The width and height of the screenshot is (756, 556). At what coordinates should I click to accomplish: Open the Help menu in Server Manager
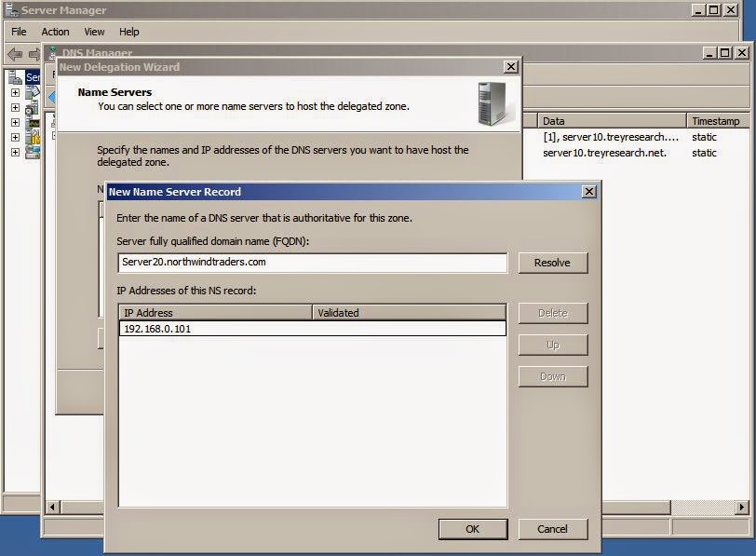pyautogui.click(x=128, y=32)
